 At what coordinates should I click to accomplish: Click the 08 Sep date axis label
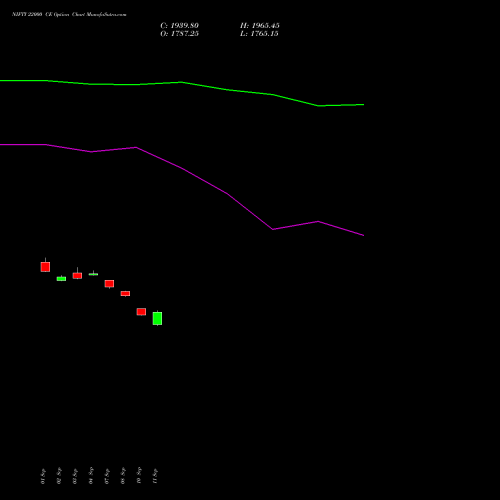pos(123,476)
